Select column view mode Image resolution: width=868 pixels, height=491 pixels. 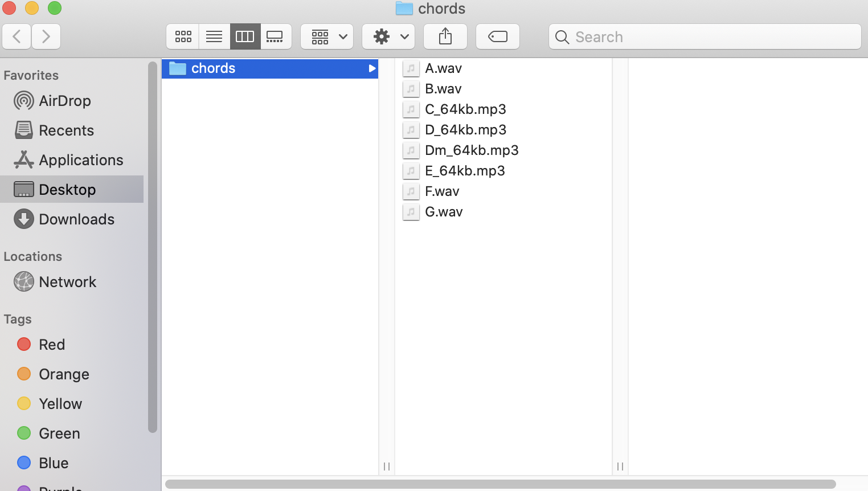(x=245, y=36)
